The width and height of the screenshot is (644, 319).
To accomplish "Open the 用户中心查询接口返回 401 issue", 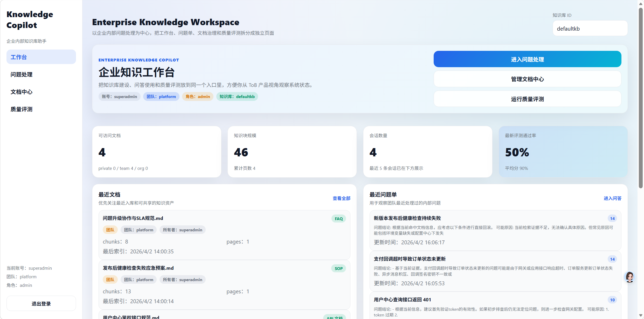I will (402, 300).
